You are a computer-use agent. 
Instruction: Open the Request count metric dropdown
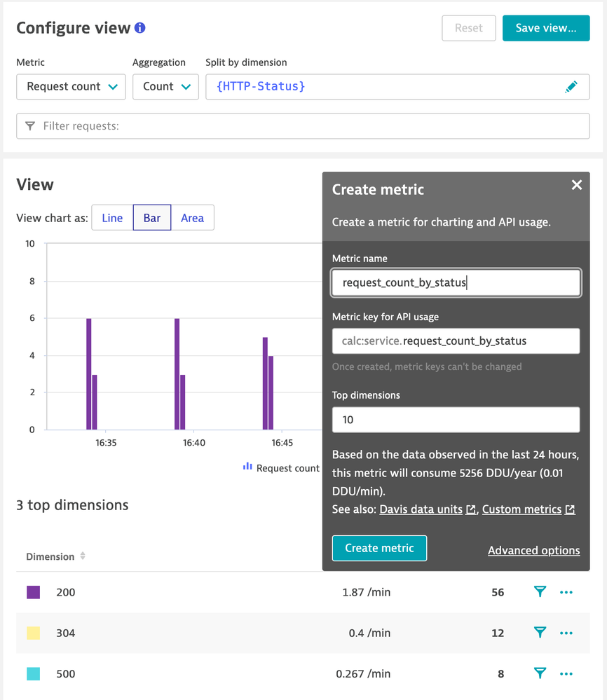coord(71,87)
